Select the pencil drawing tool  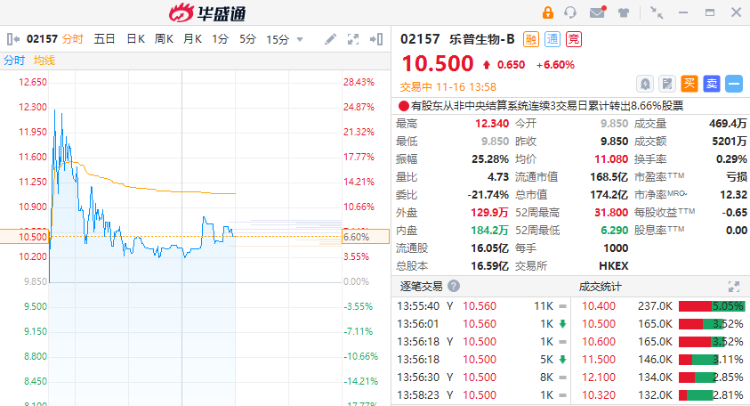click(x=330, y=39)
